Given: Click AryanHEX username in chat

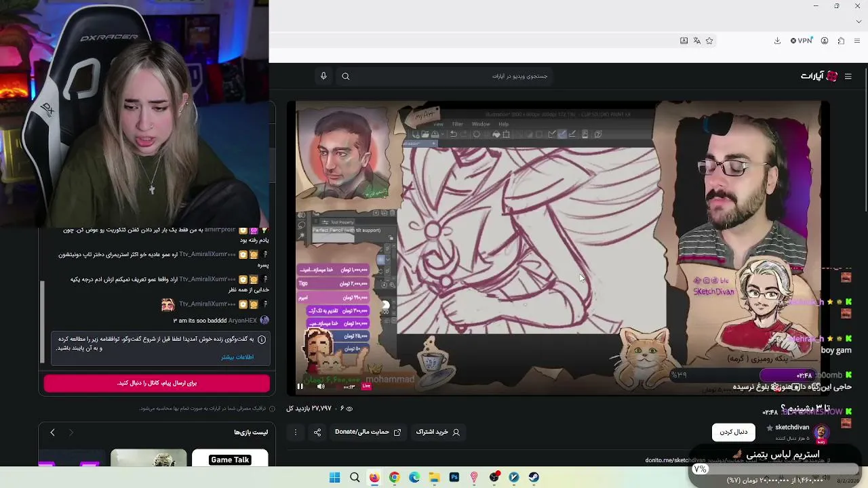Looking at the screenshot, I should (243, 321).
